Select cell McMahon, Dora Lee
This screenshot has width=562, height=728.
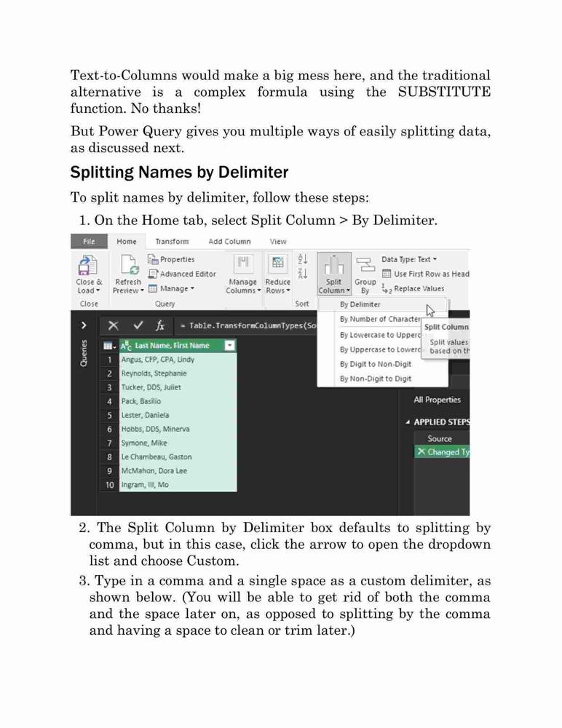pos(178,471)
